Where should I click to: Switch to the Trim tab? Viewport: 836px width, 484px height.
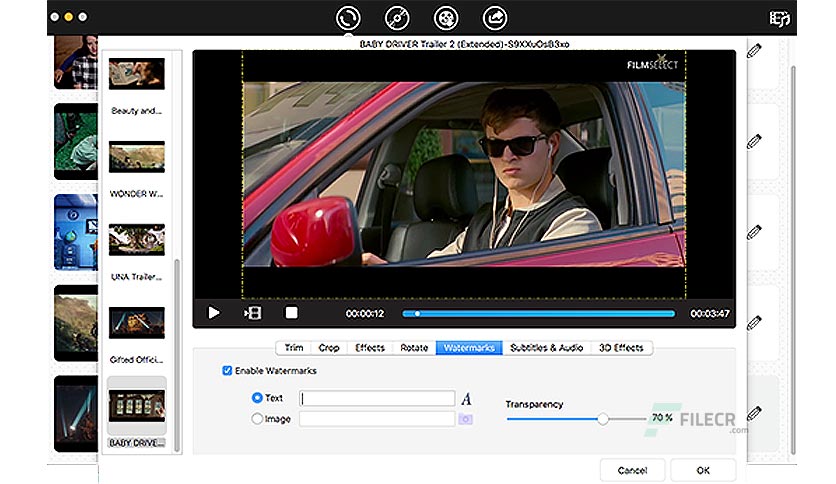pos(294,348)
